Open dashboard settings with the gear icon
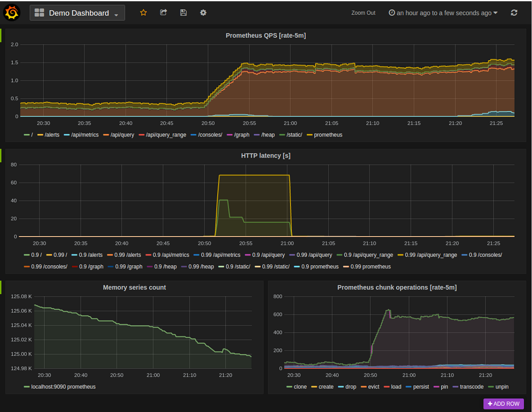The width and height of the screenshot is (532, 412). [x=203, y=12]
